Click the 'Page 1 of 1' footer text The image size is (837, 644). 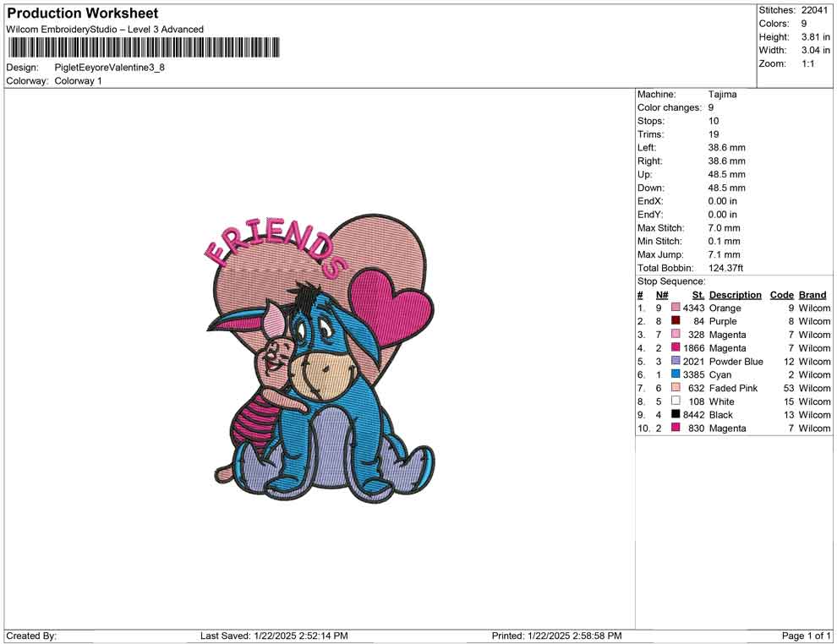[806, 636]
